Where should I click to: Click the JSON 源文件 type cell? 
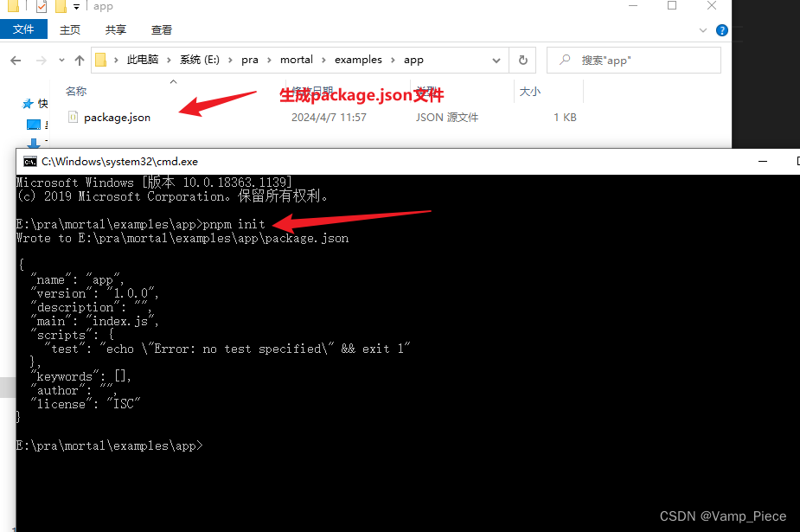(x=447, y=118)
